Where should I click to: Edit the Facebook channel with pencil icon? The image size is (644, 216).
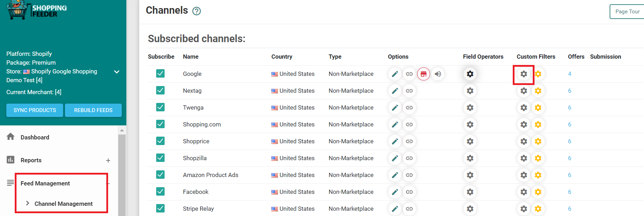pyautogui.click(x=395, y=192)
